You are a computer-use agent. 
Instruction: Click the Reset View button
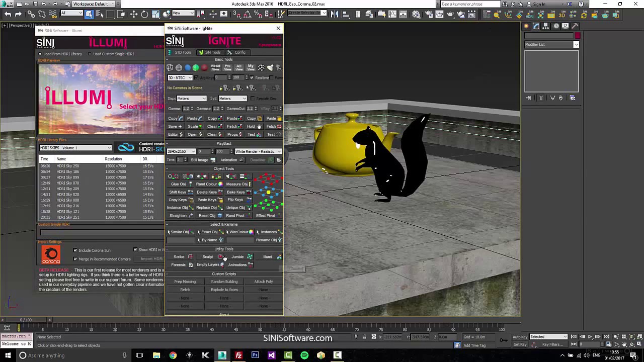[x=216, y=67]
